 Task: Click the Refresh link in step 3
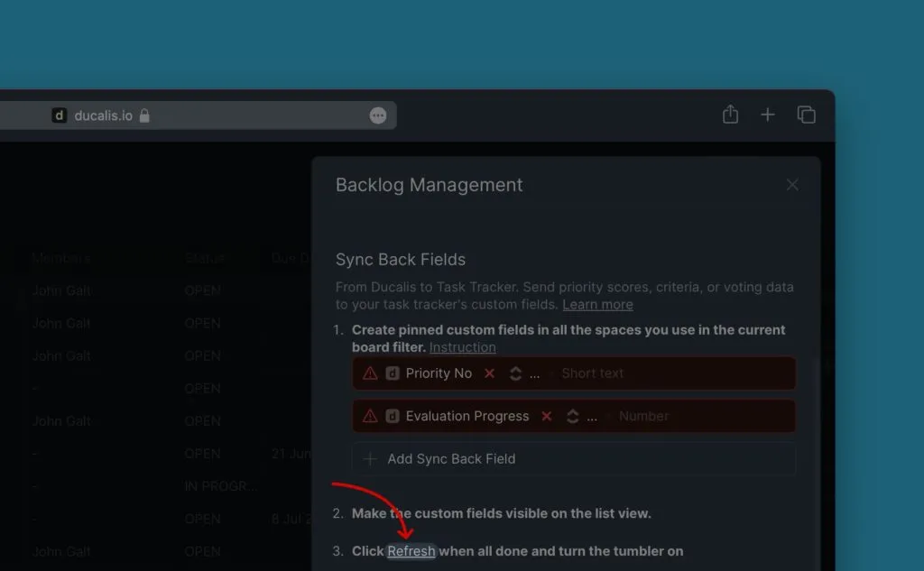(x=411, y=551)
